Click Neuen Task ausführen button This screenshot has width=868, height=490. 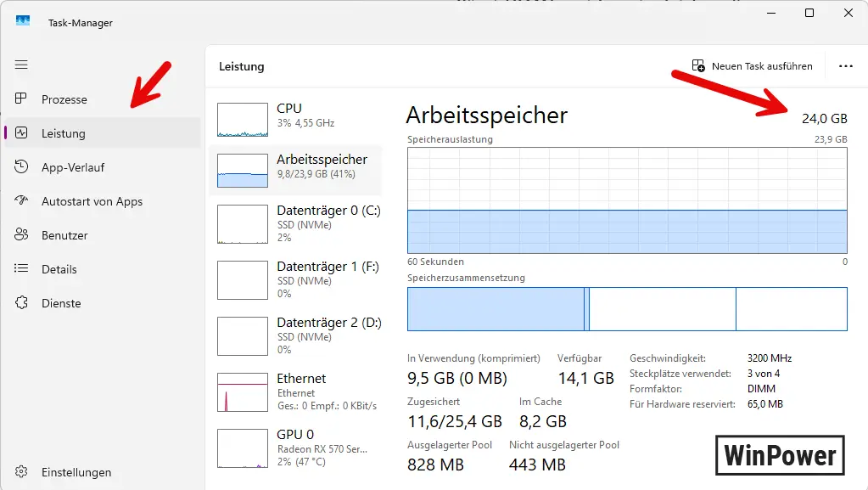tap(752, 66)
